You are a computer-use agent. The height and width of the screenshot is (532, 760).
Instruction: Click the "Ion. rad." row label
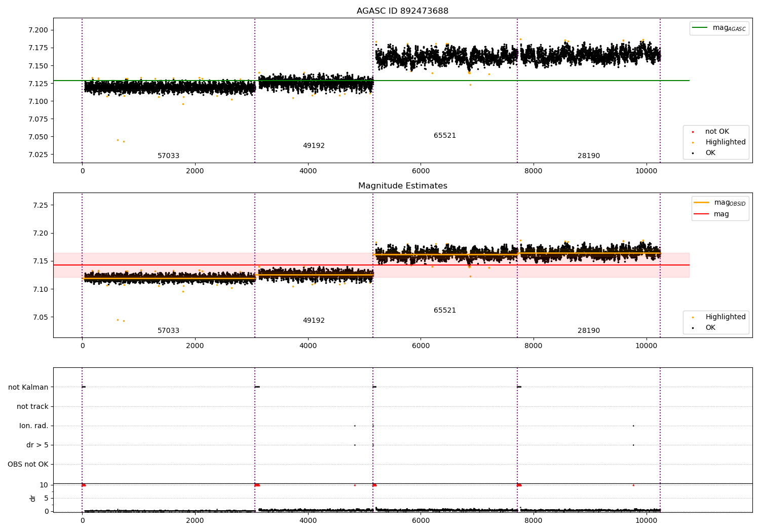(x=34, y=426)
